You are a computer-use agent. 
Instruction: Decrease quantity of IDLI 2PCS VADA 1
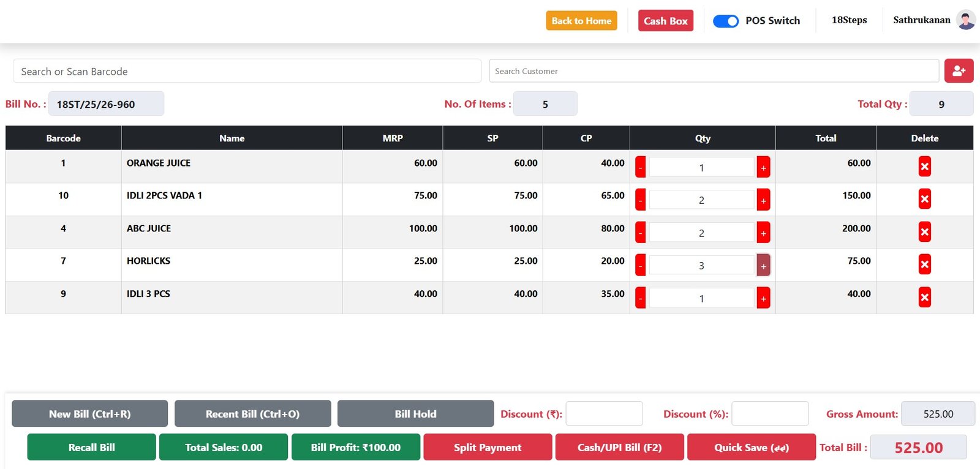click(x=640, y=200)
